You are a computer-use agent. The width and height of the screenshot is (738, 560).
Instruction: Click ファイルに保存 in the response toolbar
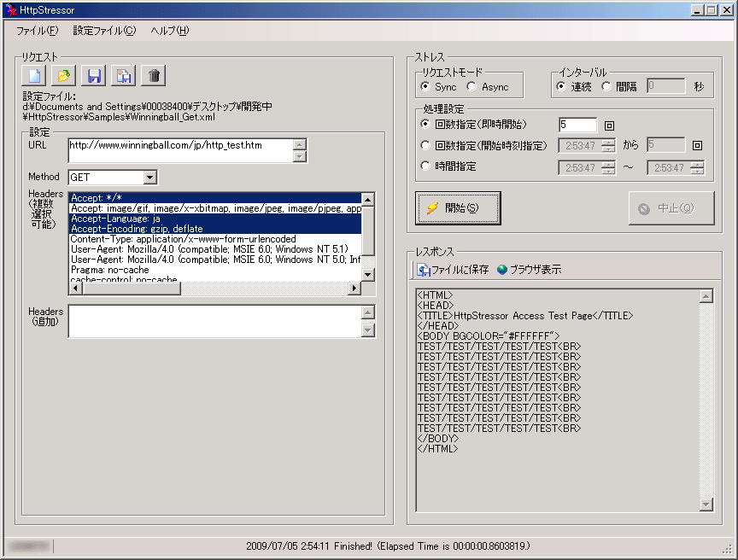pyautogui.click(x=453, y=270)
